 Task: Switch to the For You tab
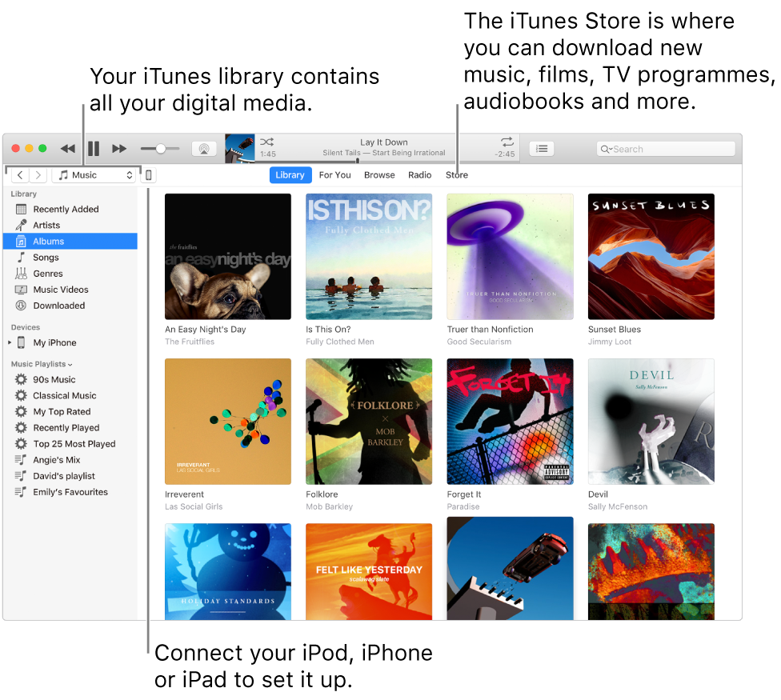tap(334, 175)
